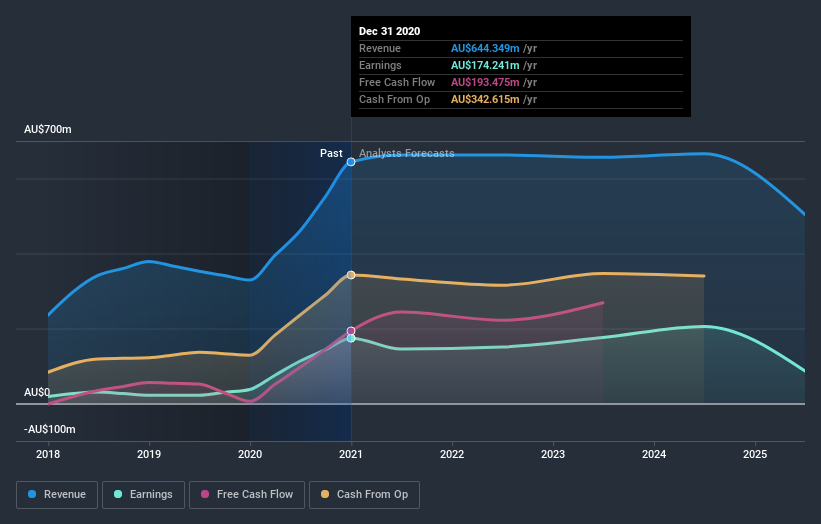Viewport: 821px width, 524px height.
Task: Click the AU$644.349m revenue value
Action: (x=485, y=48)
